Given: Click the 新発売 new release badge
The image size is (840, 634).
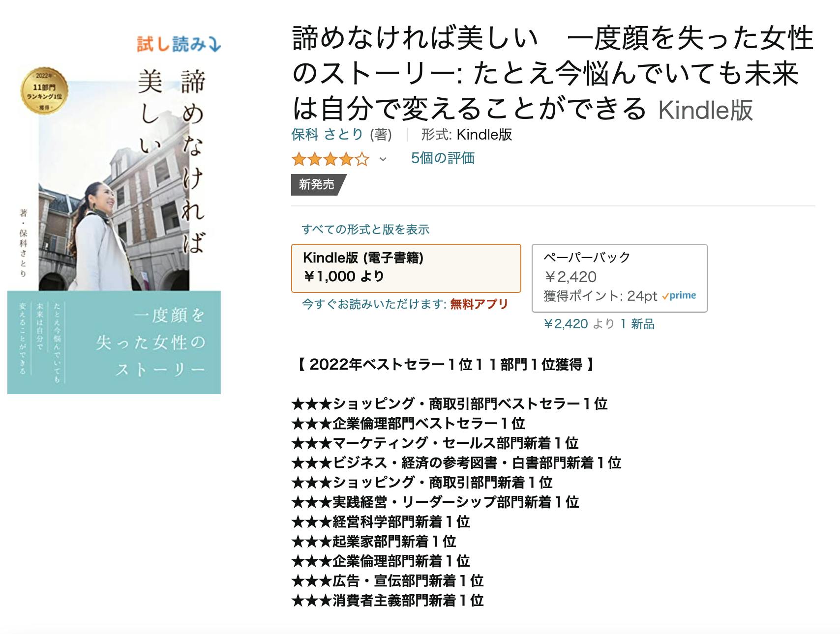Looking at the screenshot, I should pyautogui.click(x=316, y=184).
